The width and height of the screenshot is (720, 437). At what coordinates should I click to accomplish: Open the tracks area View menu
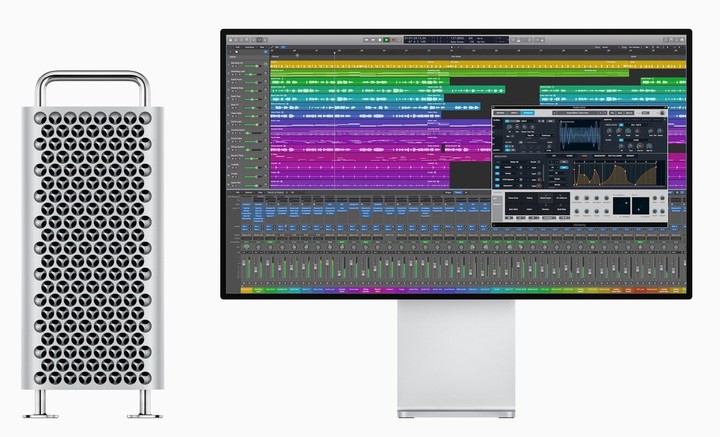262,47
